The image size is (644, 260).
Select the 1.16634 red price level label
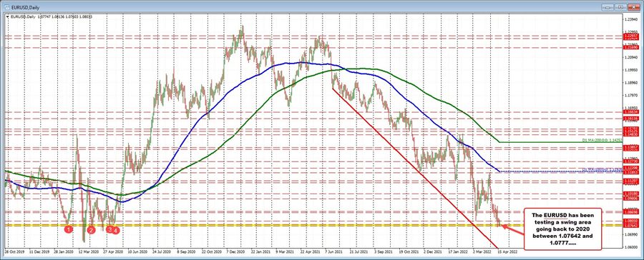pos(631,111)
